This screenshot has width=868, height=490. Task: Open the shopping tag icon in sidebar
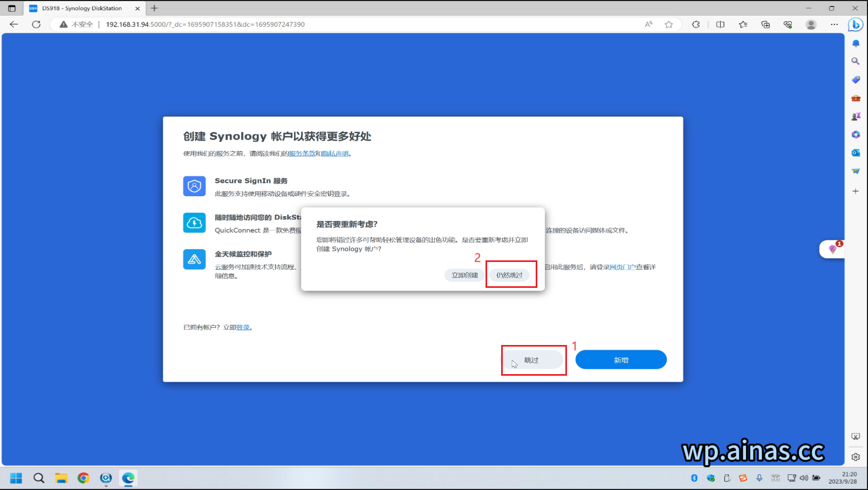point(856,80)
